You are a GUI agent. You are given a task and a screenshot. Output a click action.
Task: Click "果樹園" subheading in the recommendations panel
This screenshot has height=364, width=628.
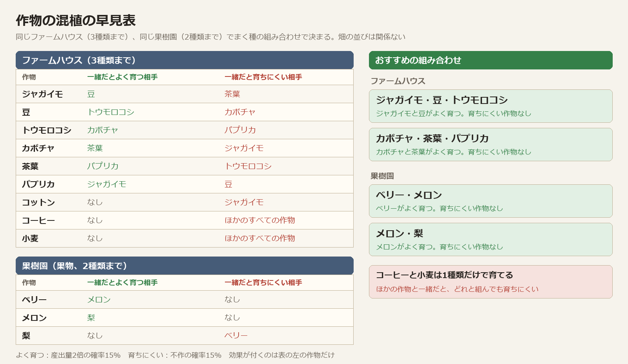[382, 176]
